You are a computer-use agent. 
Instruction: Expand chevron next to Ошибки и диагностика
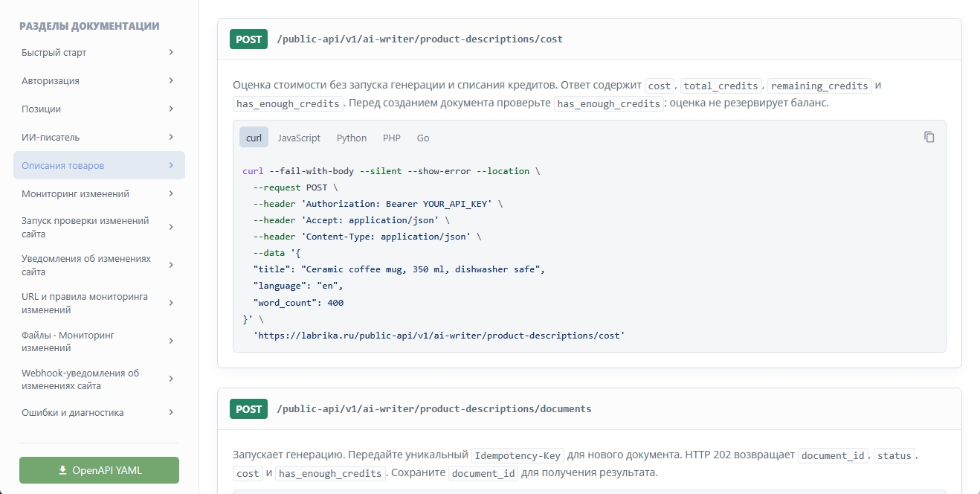[x=171, y=412]
